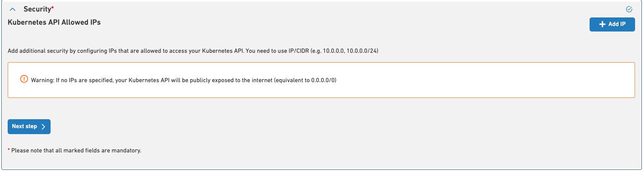The image size is (644, 172).
Task: Go to the Next step
Action: 29,126
